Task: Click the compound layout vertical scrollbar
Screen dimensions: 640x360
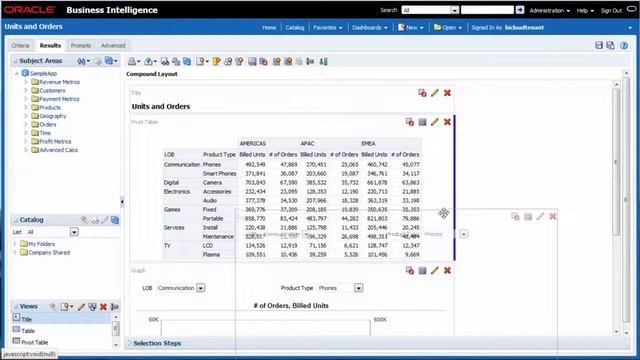Action: pyautogui.click(x=616, y=163)
